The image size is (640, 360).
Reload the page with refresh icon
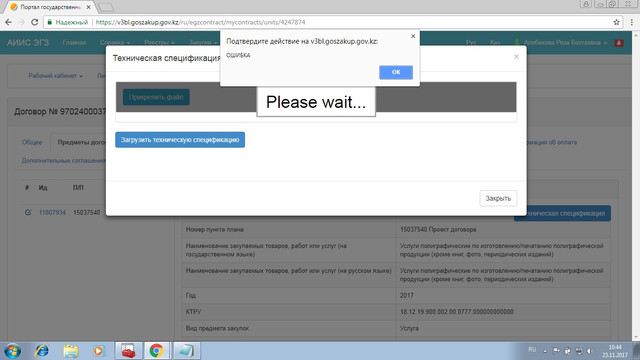(x=35, y=22)
